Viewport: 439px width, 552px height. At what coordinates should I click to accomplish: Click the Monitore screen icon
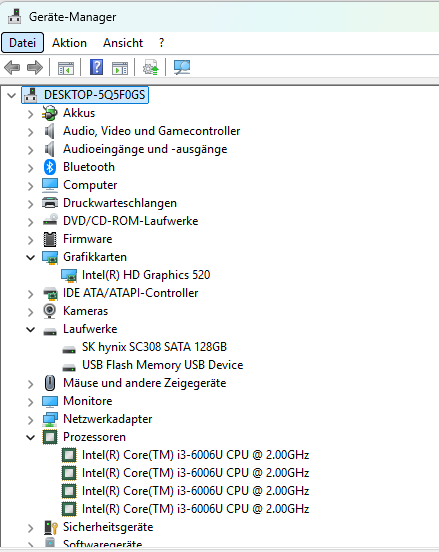50,401
